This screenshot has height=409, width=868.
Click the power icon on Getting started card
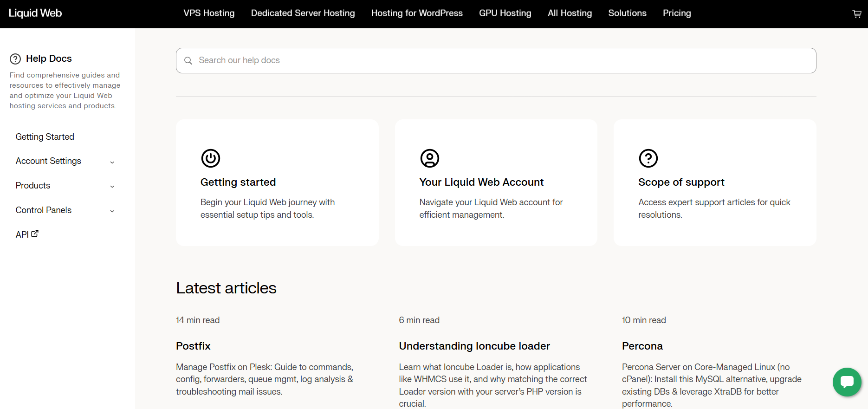click(211, 158)
